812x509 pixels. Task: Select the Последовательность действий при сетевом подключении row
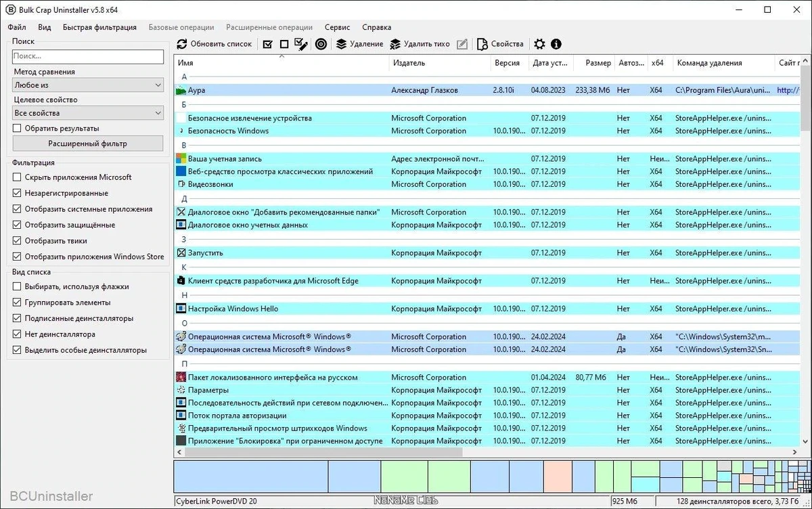pos(487,403)
